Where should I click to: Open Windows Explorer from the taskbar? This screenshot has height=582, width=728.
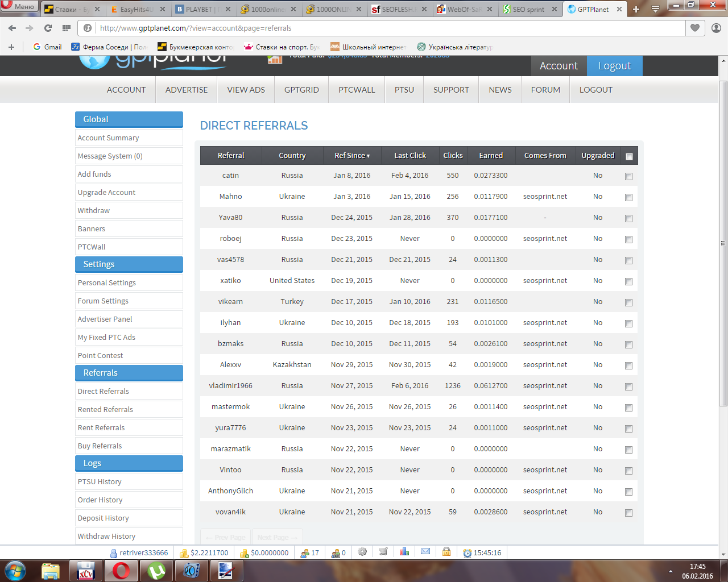coord(51,571)
